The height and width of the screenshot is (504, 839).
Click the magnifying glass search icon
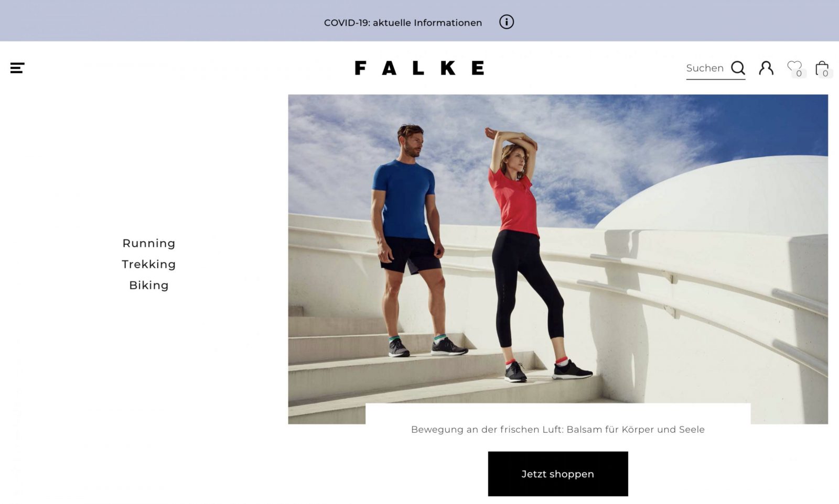click(738, 68)
